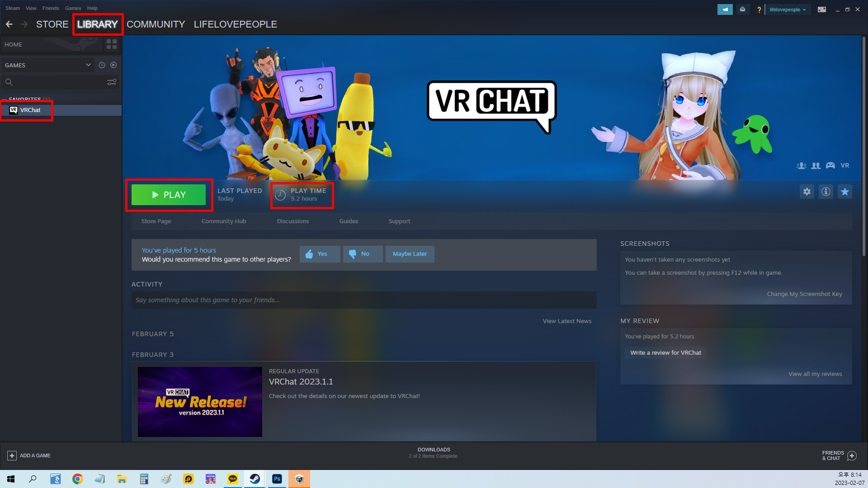Click the controller support icon

click(830, 166)
